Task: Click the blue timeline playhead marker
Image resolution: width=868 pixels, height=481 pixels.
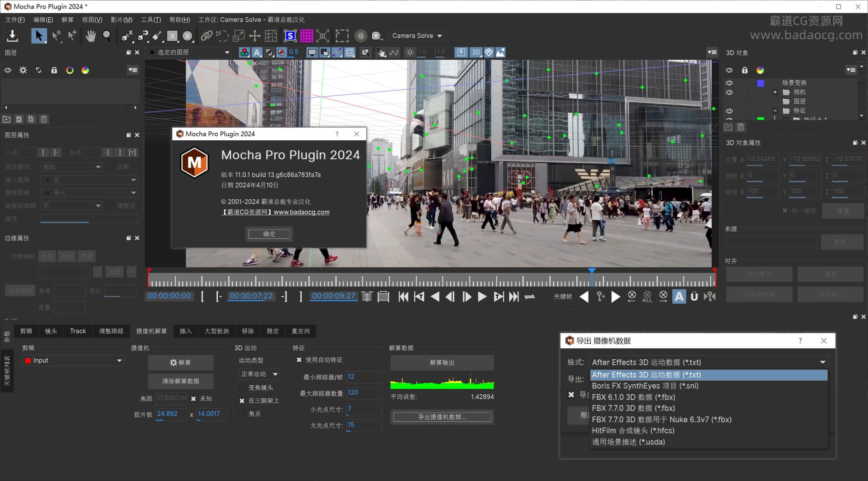Action: (x=592, y=270)
